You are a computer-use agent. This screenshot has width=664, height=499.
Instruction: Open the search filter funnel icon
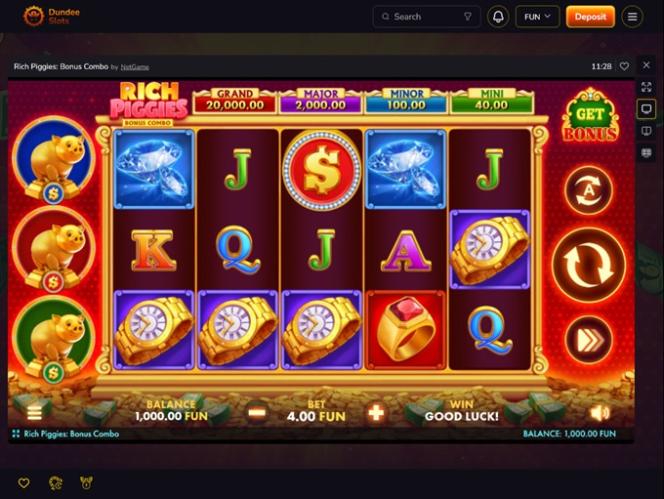click(x=468, y=17)
